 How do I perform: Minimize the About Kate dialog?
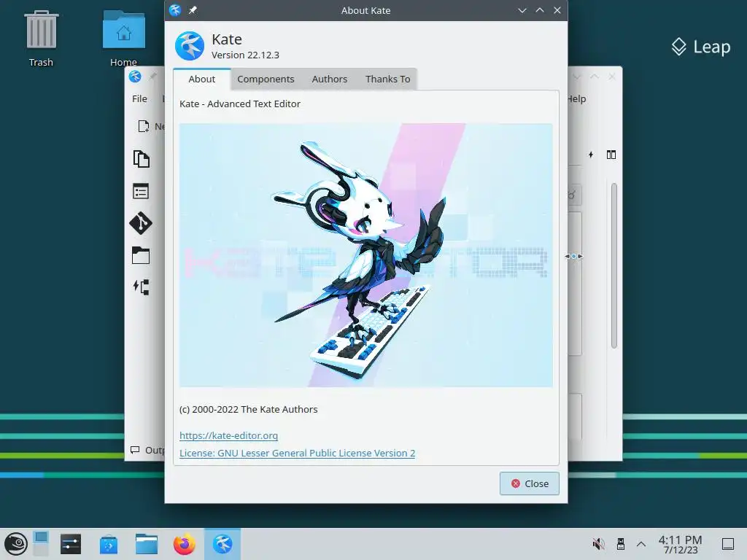click(522, 10)
